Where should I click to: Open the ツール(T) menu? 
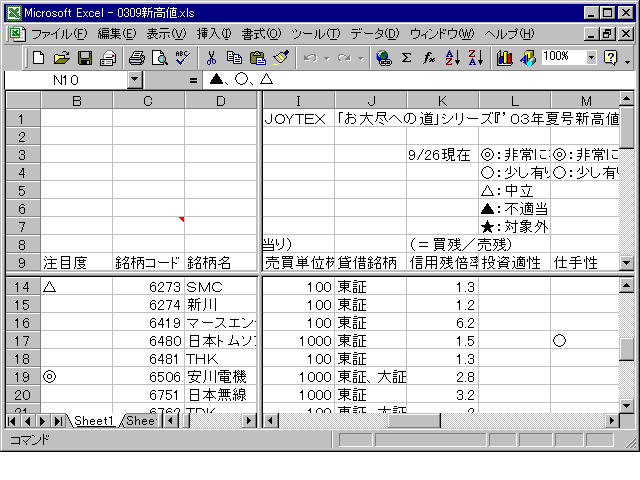pos(316,34)
